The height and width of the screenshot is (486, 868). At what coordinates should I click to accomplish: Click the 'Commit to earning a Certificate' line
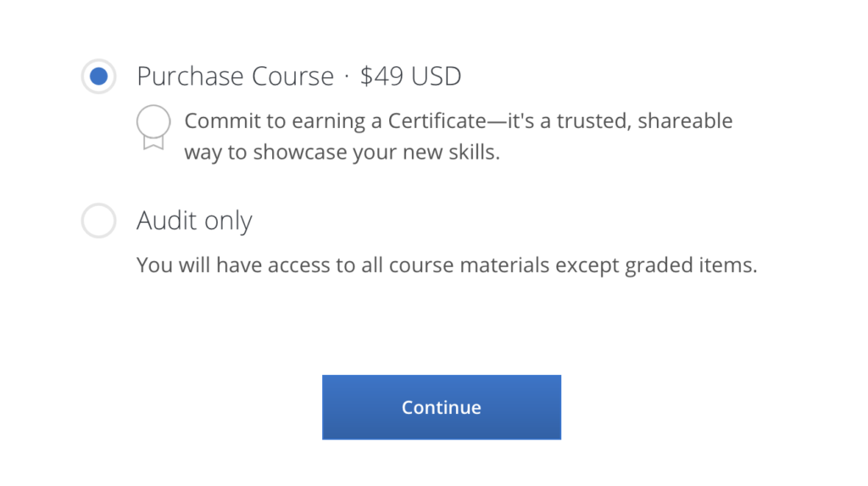459,120
